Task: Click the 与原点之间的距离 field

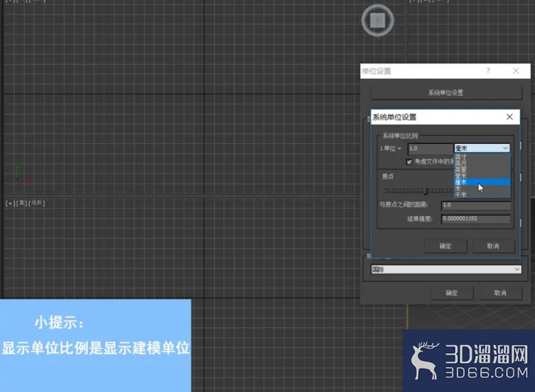Action: pyautogui.click(x=476, y=205)
